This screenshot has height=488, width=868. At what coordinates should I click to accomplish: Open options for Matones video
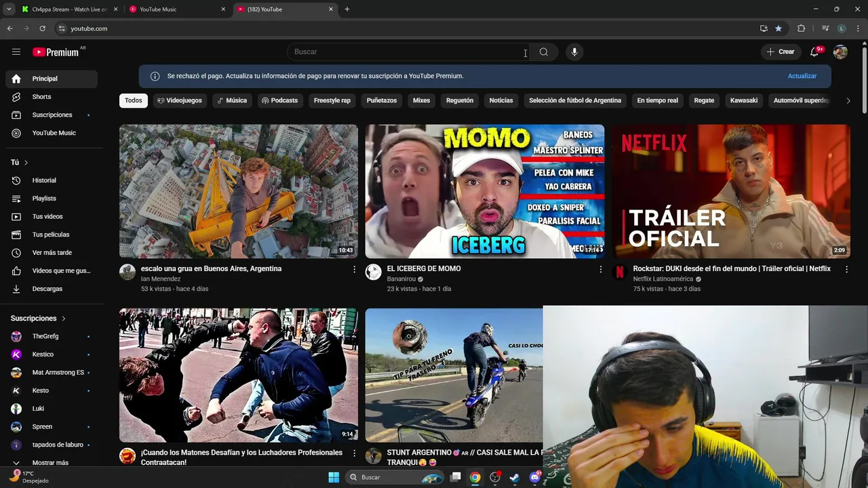click(x=354, y=453)
